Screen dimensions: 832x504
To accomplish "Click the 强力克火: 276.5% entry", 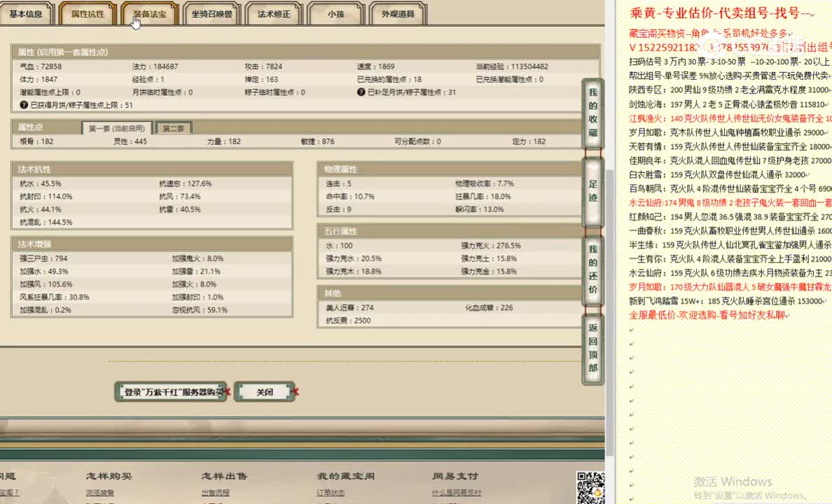I will pyautogui.click(x=491, y=246).
